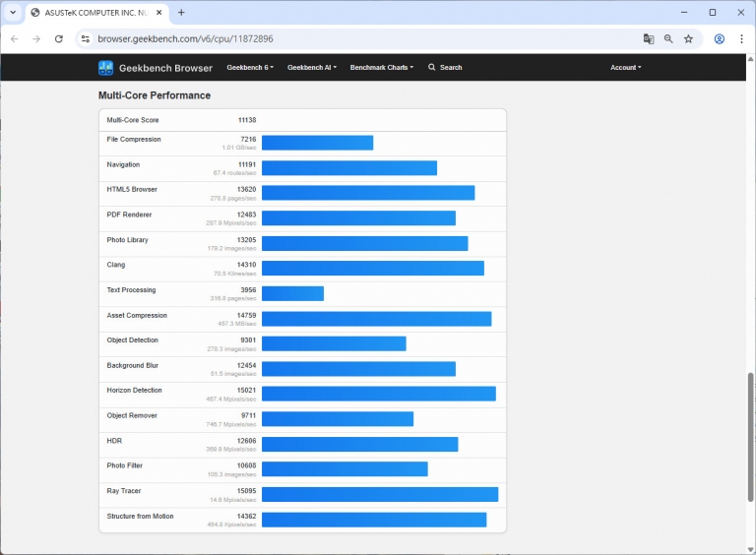Close the ASUSTeK COMPUTER tab
The height and width of the screenshot is (555, 756).
159,13
